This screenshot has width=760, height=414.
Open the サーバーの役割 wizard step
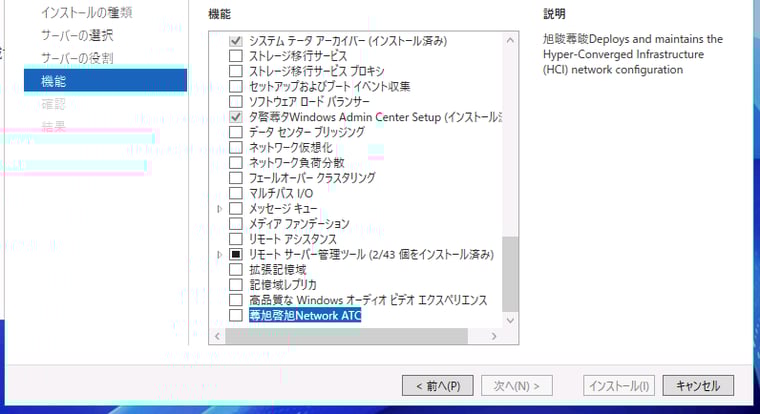pyautogui.click(x=77, y=58)
